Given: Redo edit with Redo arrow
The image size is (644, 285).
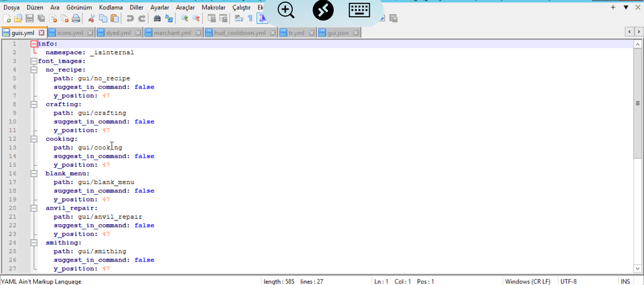Looking at the screenshot, I should 142,18.
